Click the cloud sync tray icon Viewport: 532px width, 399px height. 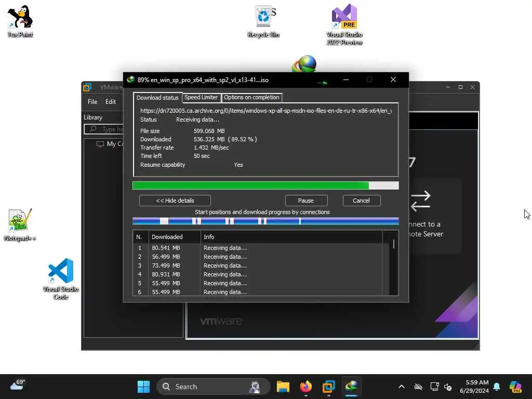click(x=418, y=387)
